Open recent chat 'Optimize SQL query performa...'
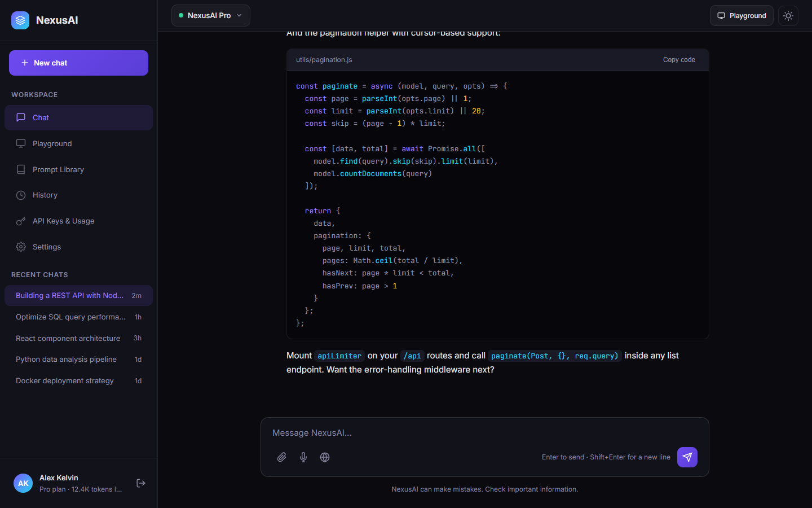Screen dimensions: 812x508 tap(78, 317)
